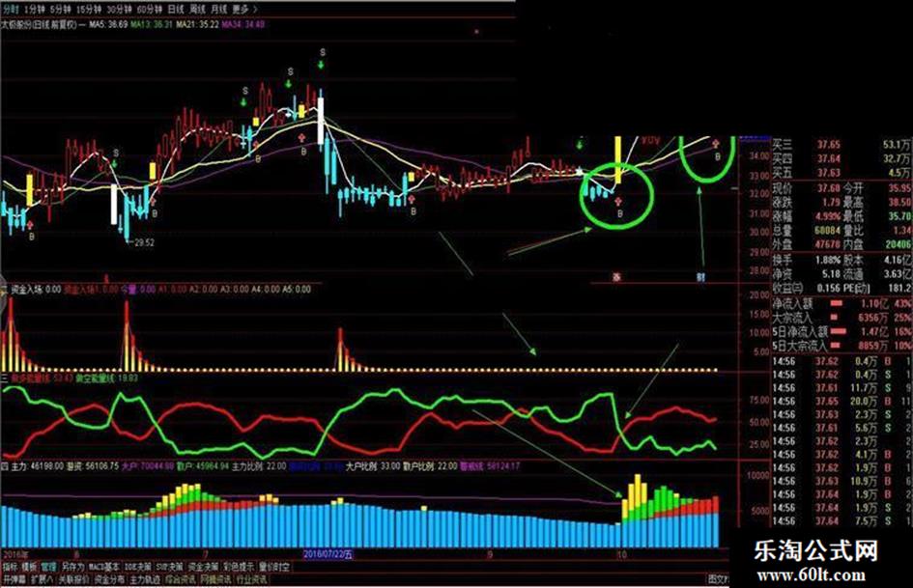Select the 15分钟 timeframe

tap(89, 10)
